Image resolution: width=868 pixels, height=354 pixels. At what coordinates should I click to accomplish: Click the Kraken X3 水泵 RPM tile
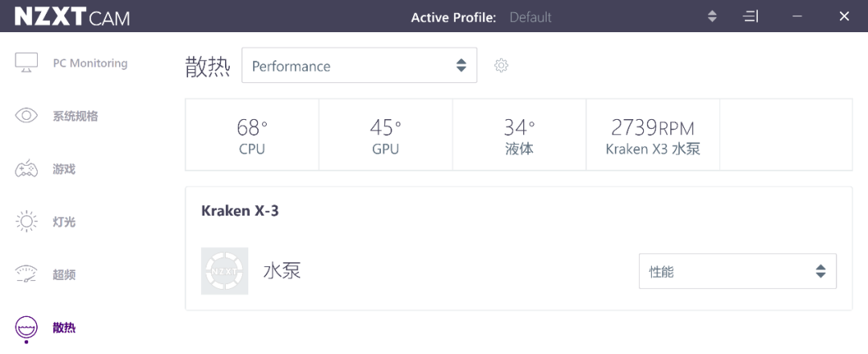[653, 134]
